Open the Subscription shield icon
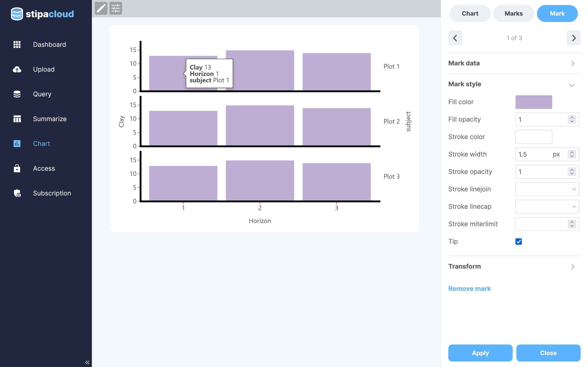 (17, 193)
